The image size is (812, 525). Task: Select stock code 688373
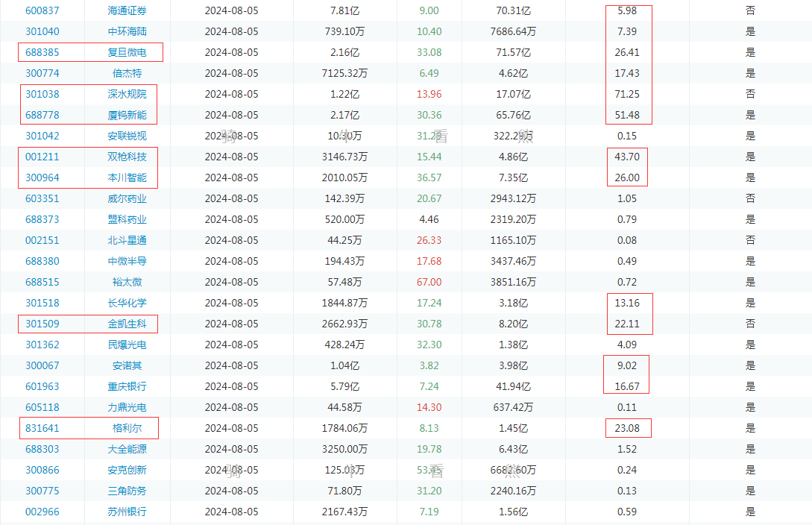pos(43,219)
